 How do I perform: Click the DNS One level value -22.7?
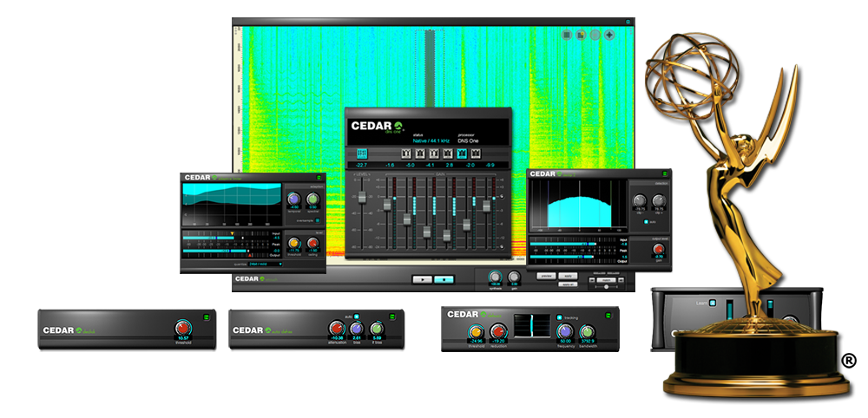[362, 166]
